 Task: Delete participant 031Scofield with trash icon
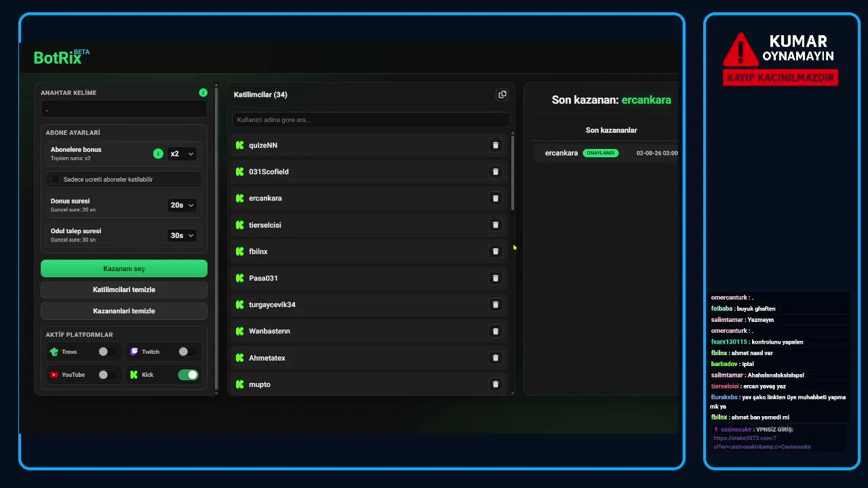click(495, 171)
